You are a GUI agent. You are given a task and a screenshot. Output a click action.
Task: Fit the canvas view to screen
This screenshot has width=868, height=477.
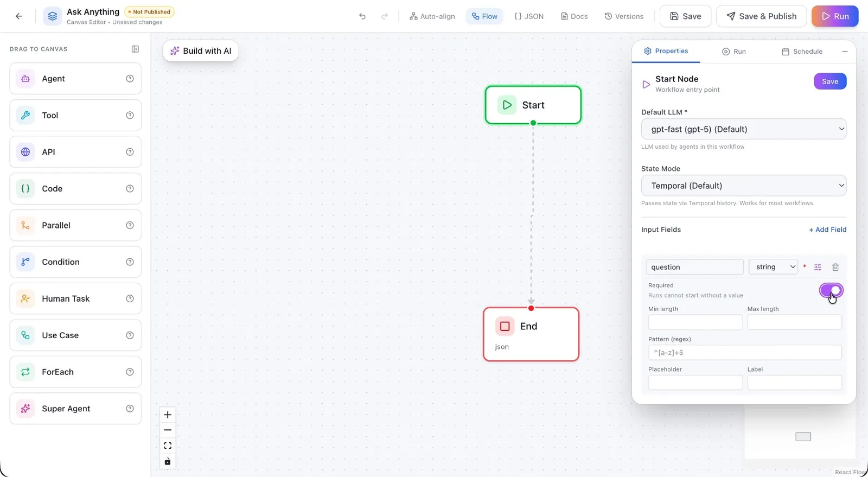pyautogui.click(x=168, y=446)
